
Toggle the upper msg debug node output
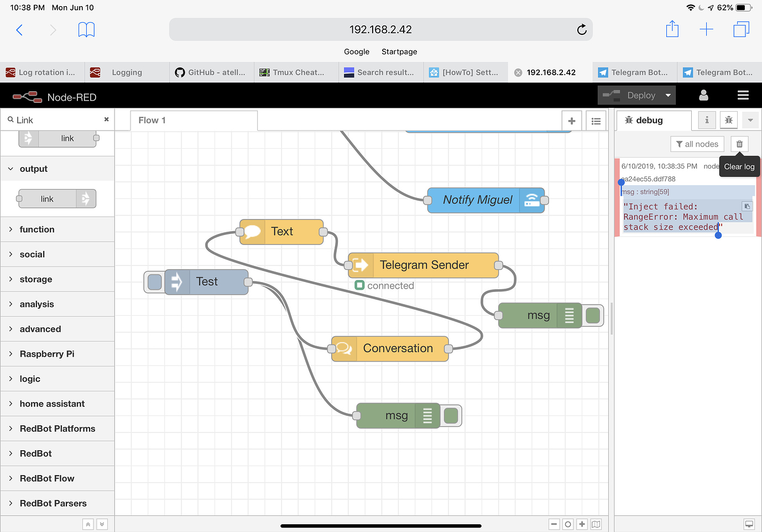pos(593,315)
